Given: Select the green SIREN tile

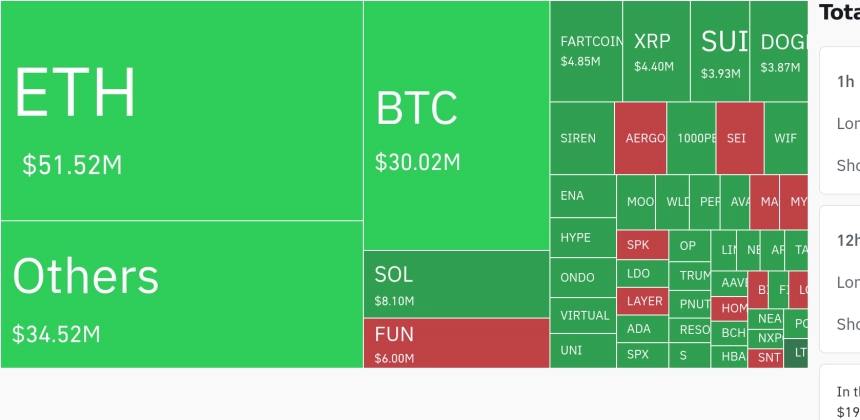Looking at the screenshot, I should coord(582,138).
